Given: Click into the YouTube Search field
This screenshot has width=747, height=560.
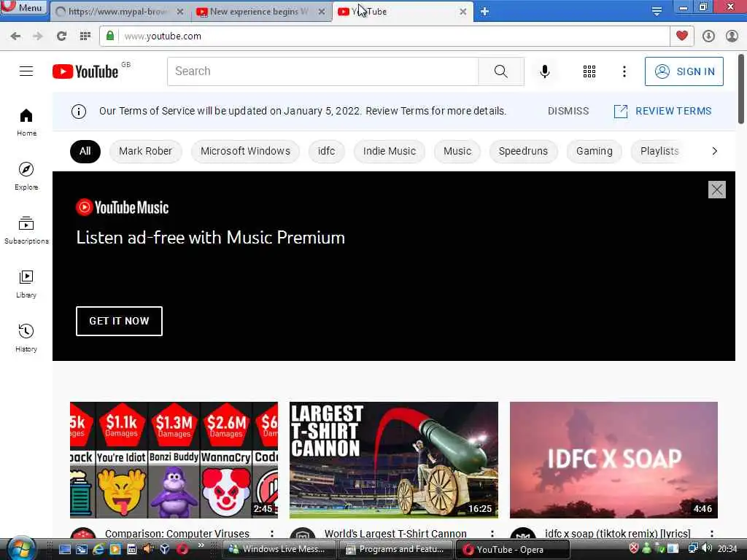Looking at the screenshot, I should point(322,71).
